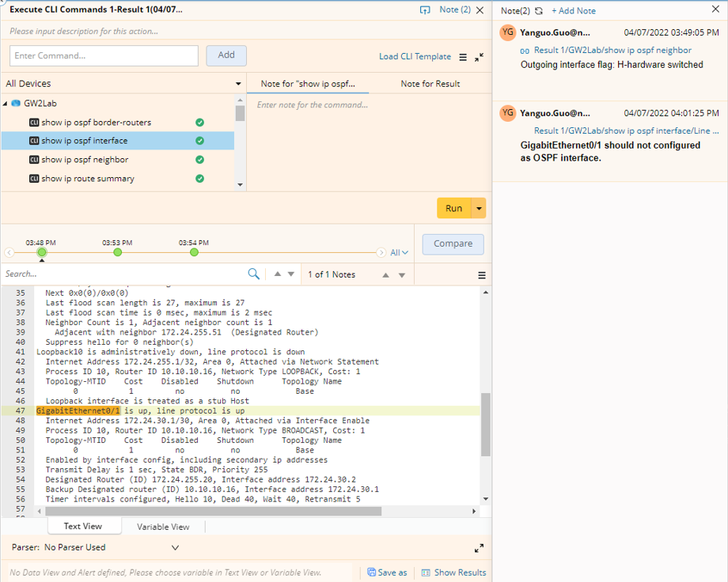This screenshot has width=728, height=582.
Task: Click the action description field
Action: click(x=246, y=31)
